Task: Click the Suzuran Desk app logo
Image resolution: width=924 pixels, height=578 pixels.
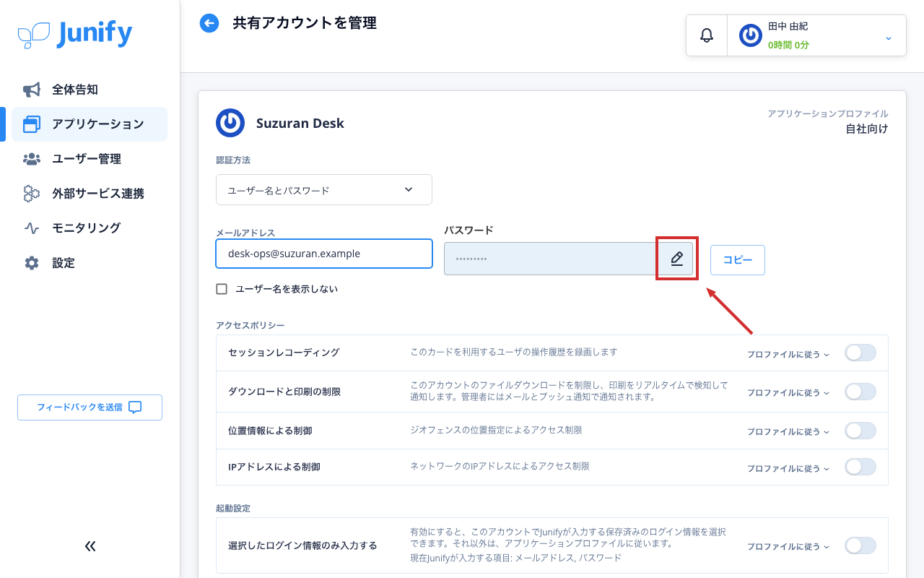Action: click(x=230, y=123)
